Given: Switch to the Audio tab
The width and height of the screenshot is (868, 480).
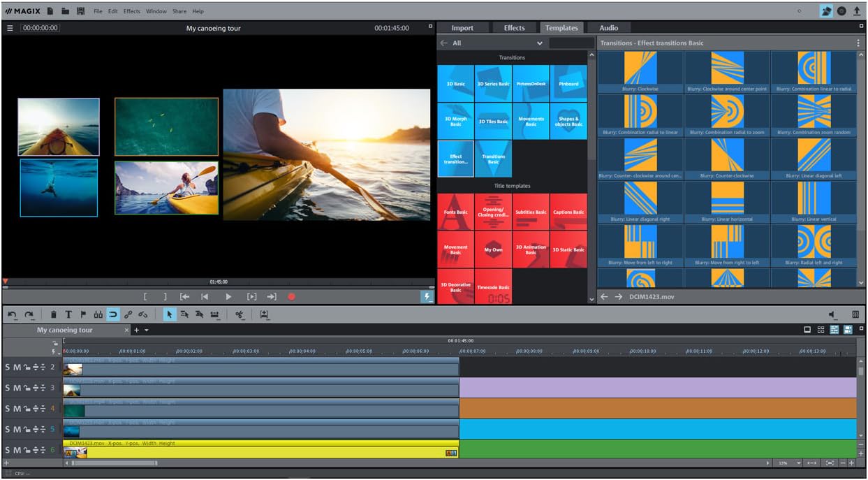Looking at the screenshot, I should click(x=608, y=28).
